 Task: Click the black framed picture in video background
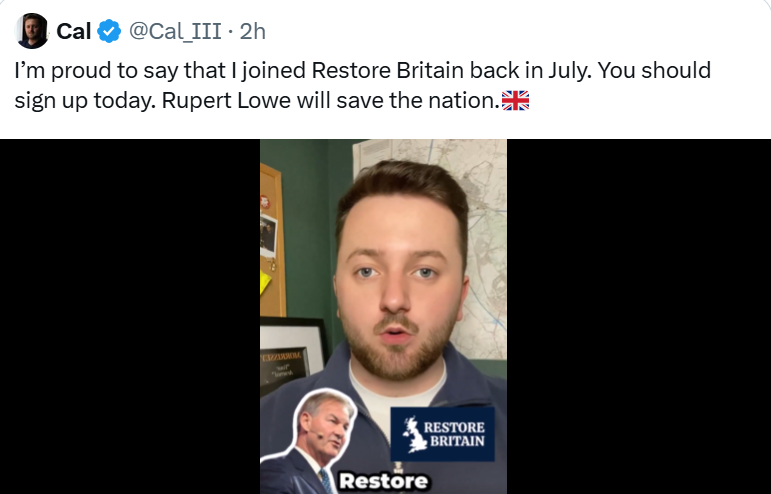click(292, 355)
